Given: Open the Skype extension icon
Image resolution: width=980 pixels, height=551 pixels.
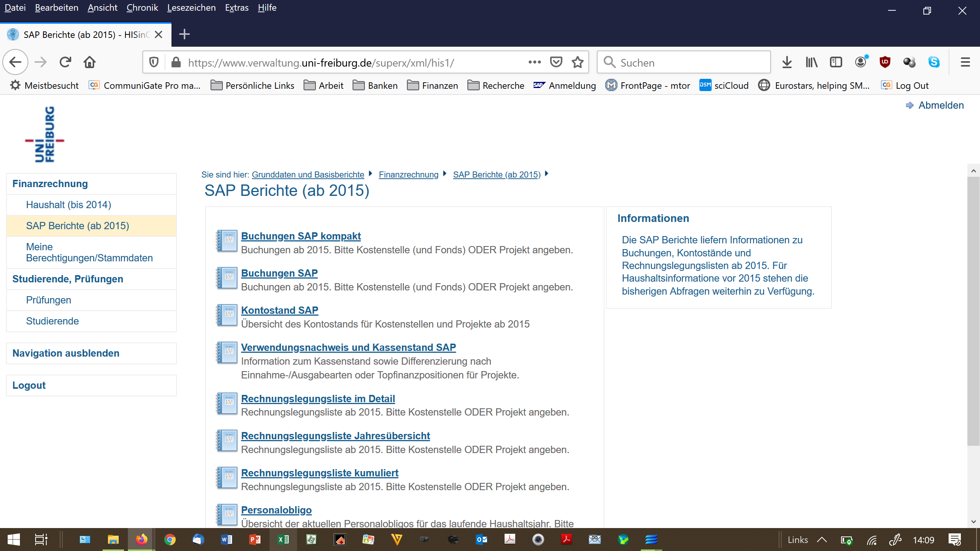Looking at the screenshot, I should pyautogui.click(x=934, y=62).
